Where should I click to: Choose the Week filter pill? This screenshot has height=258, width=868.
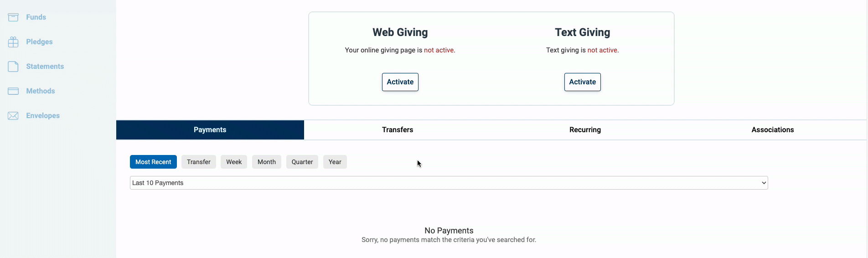pyautogui.click(x=234, y=162)
